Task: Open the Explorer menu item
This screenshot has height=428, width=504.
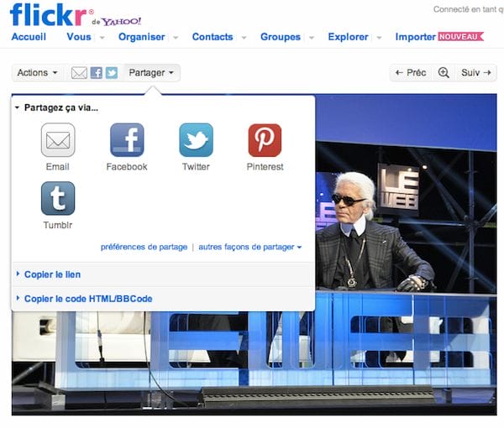Action: point(348,37)
